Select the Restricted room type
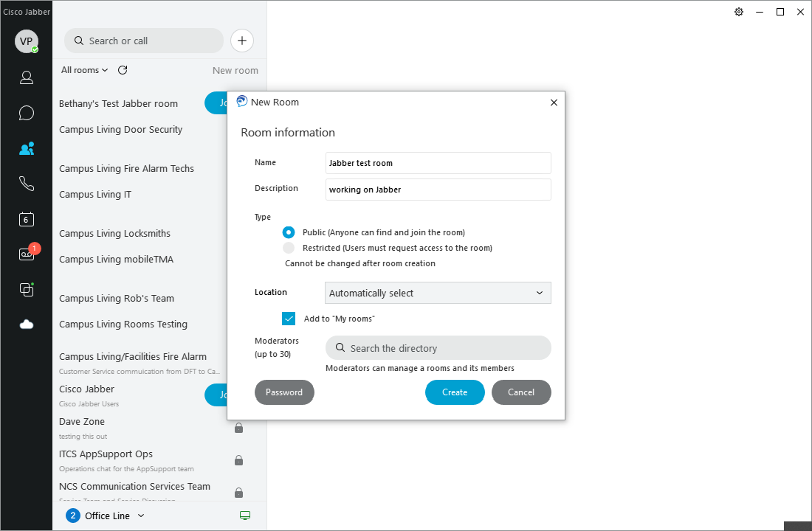The width and height of the screenshot is (812, 531). coord(289,248)
